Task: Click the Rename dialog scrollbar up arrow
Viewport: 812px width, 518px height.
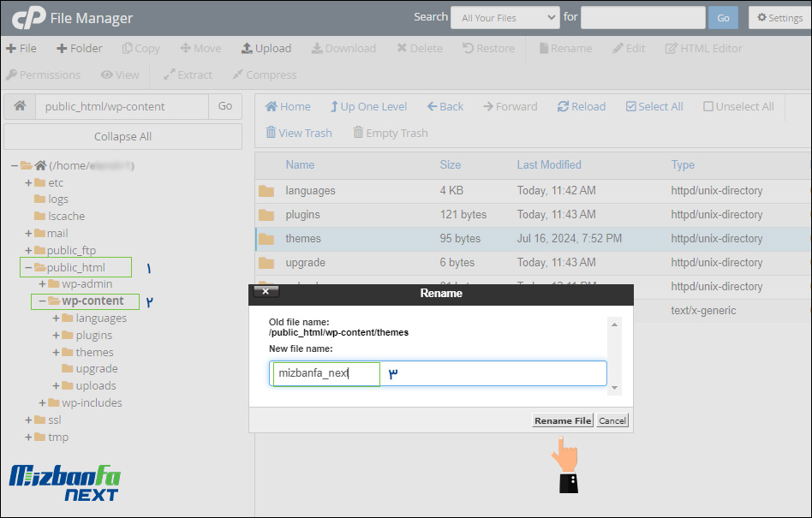Action: [x=614, y=324]
